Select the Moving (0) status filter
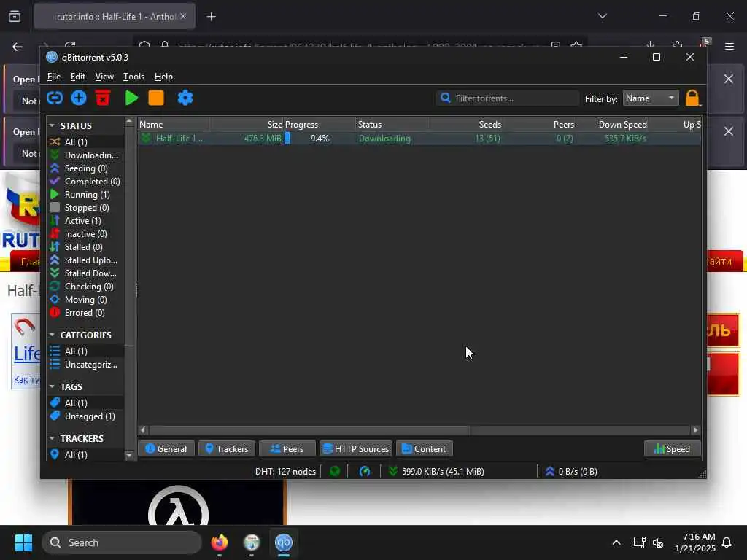Viewport: 747px width, 560px height. (x=86, y=300)
